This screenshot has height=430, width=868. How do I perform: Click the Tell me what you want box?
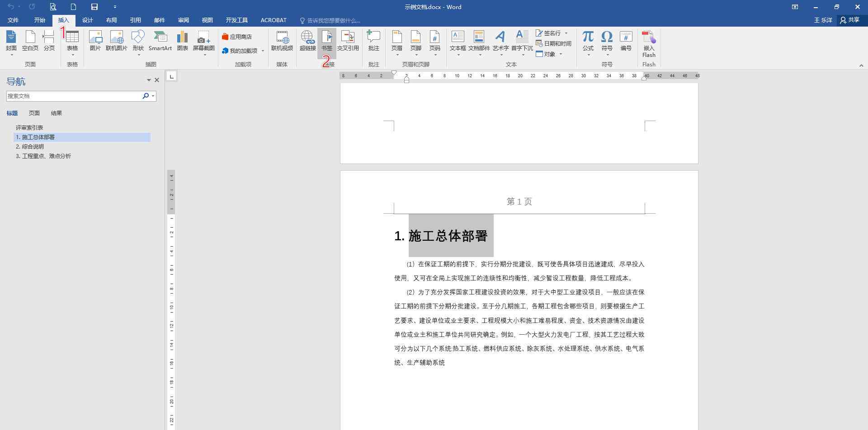pos(330,20)
